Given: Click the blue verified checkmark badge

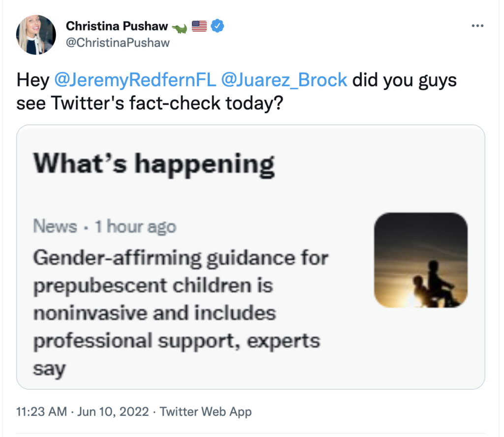Looking at the screenshot, I should pos(218,26).
